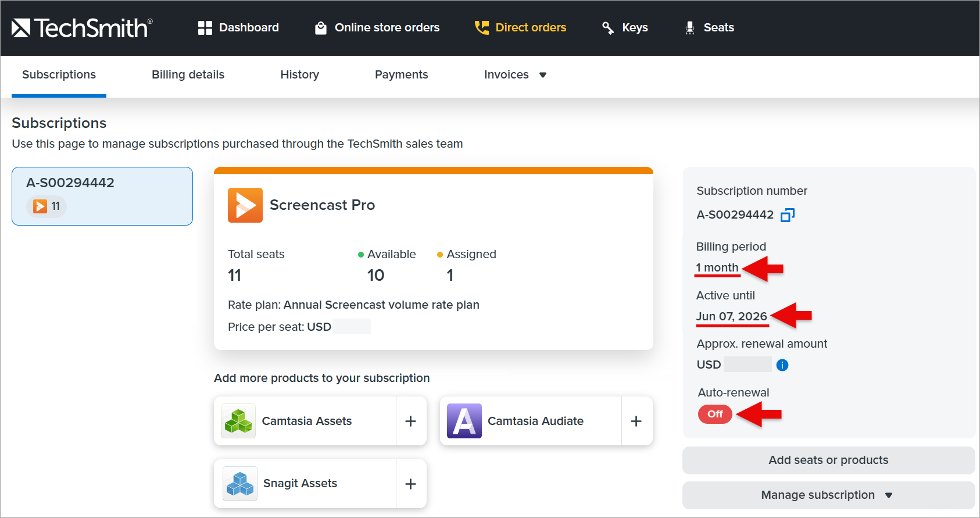The image size is (980, 518).
Task: Add Camtasia Assets with its plus button
Action: pos(411,421)
